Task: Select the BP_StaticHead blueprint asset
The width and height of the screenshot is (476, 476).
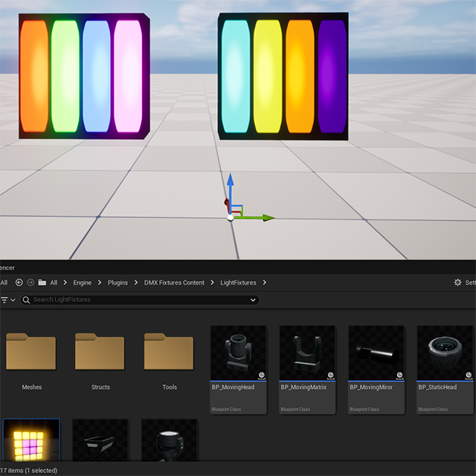Action: tap(445, 353)
